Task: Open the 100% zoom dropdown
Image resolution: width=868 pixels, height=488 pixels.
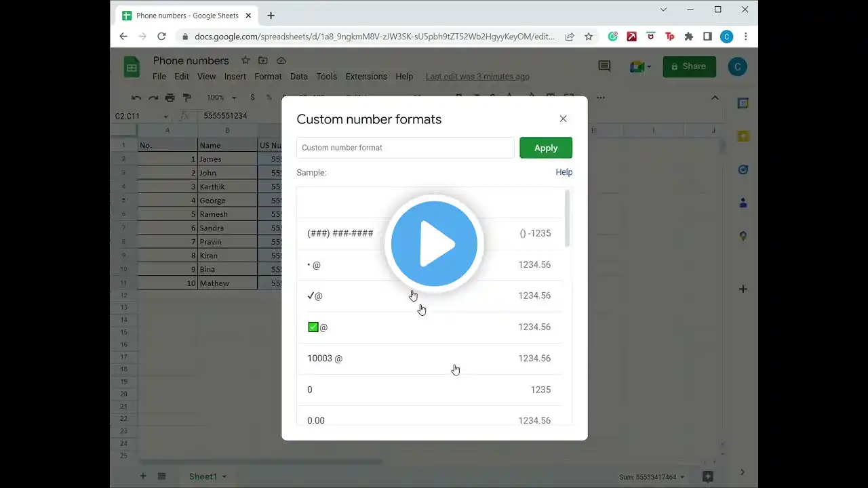Action: 221,98
